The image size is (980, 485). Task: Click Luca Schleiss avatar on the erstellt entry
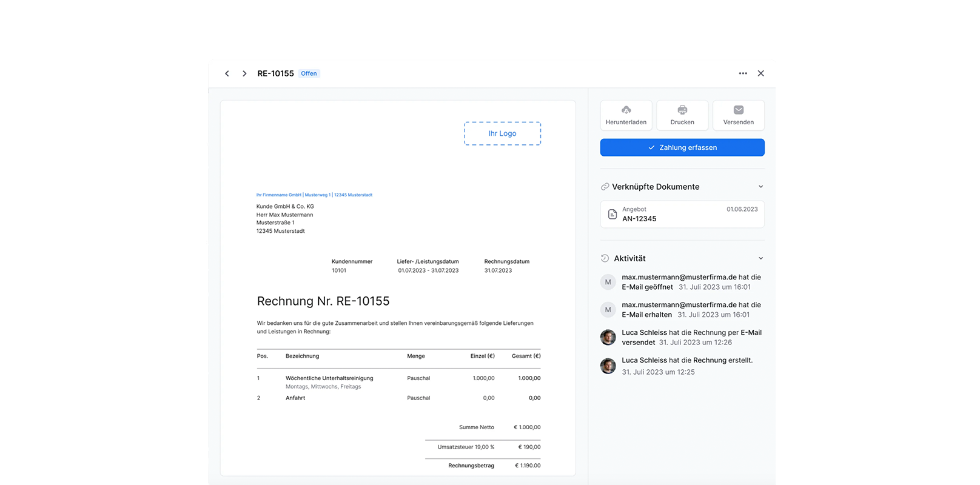point(608,366)
